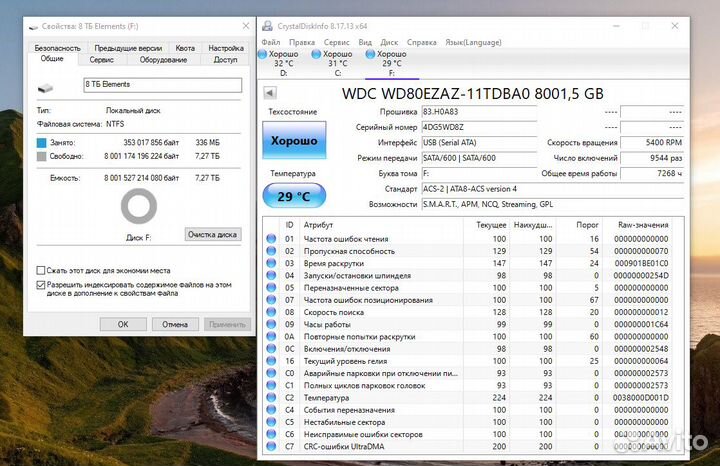This screenshot has width=720, height=466.
Task: Click status orb for attribute 09 power-on hours
Action: tap(271, 324)
